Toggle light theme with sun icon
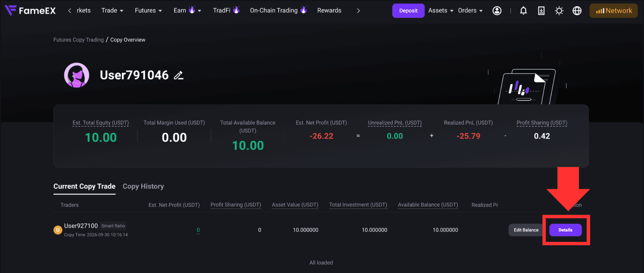Image resolution: width=644 pixels, height=273 pixels. pos(559,11)
